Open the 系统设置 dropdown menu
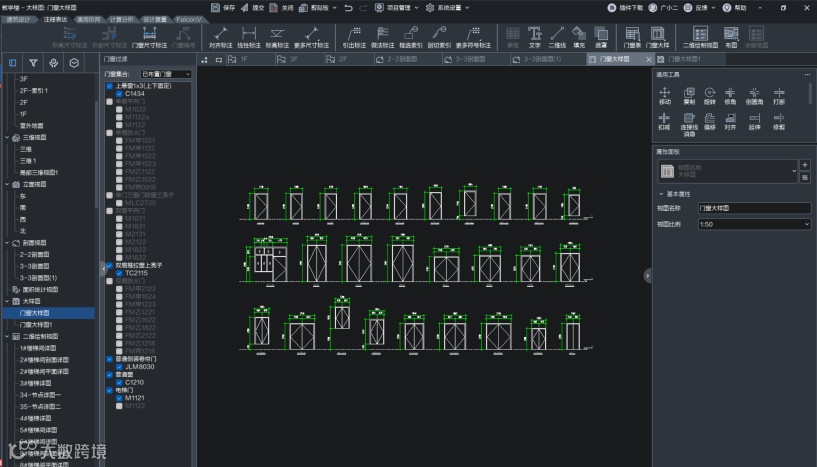The width and height of the screenshot is (817, 467). point(448,8)
